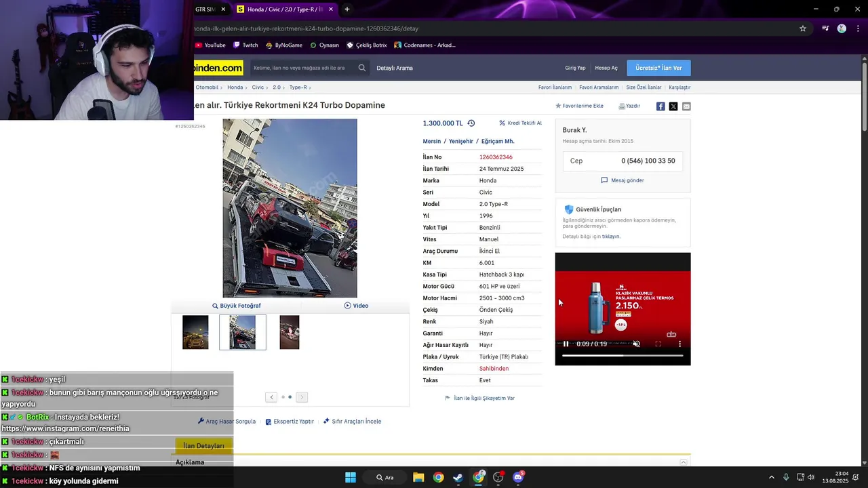Collapse the Açıklama section chevron
The height and width of the screenshot is (488, 868).
coord(684,462)
